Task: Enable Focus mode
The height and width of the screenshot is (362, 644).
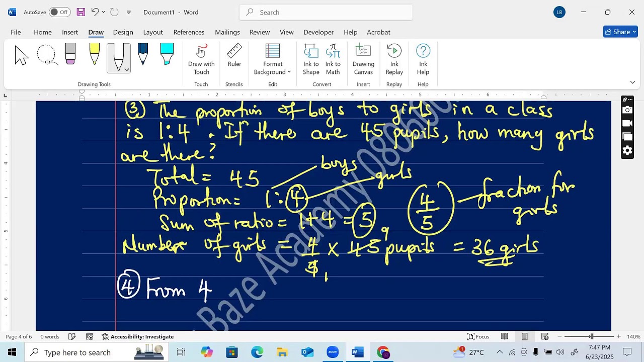Action: (478, 336)
